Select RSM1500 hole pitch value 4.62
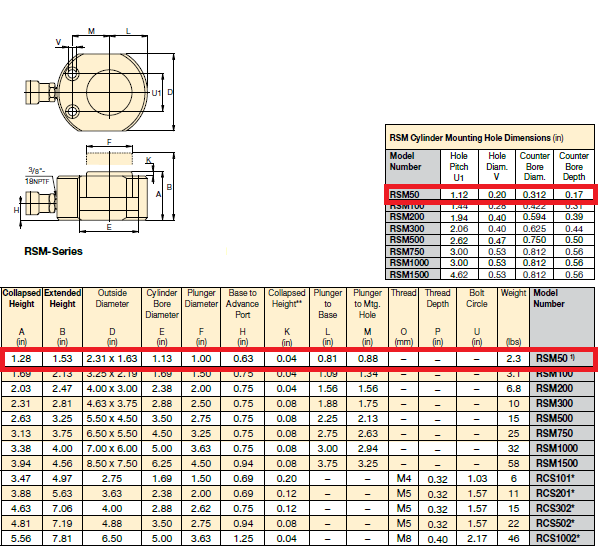This screenshot has height=547, width=600. (x=459, y=274)
